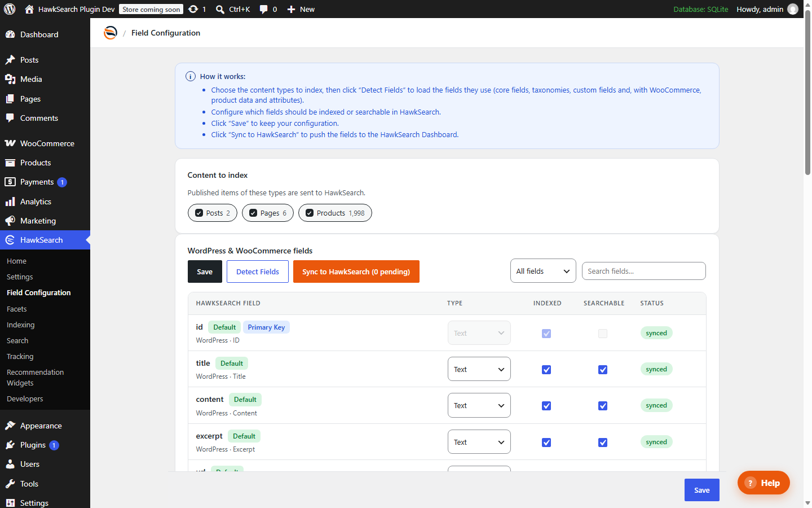
Task: Click in the Search fields input box
Action: pos(644,271)
